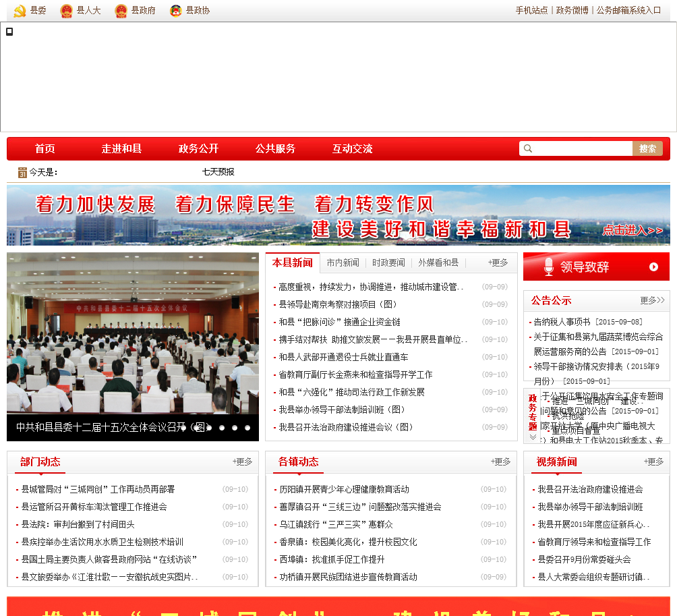Screen dimensions: 677x616
Task: Click the 搜索 button
Action: (647, 148)
